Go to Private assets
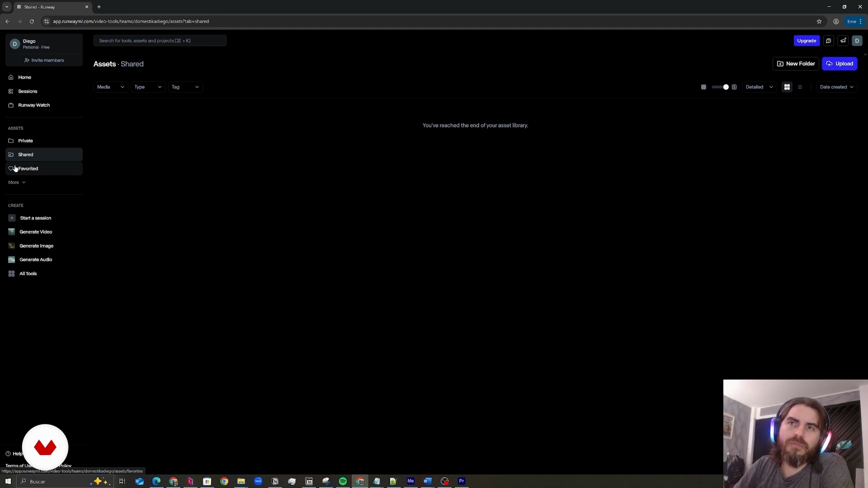Screen dimensions: 868x488 pos(25,141)
